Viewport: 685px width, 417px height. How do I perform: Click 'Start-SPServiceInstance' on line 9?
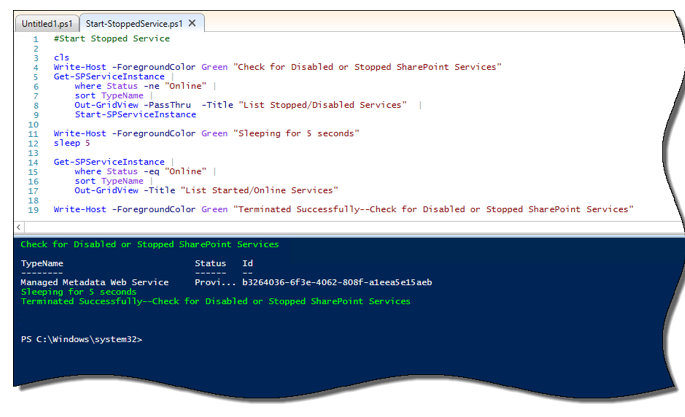135,114
